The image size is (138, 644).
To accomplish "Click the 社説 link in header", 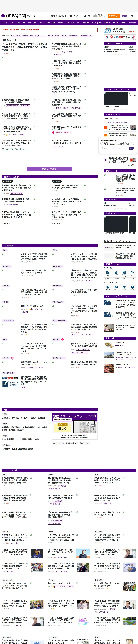I will pyautogui.click(x=71, y=16).
